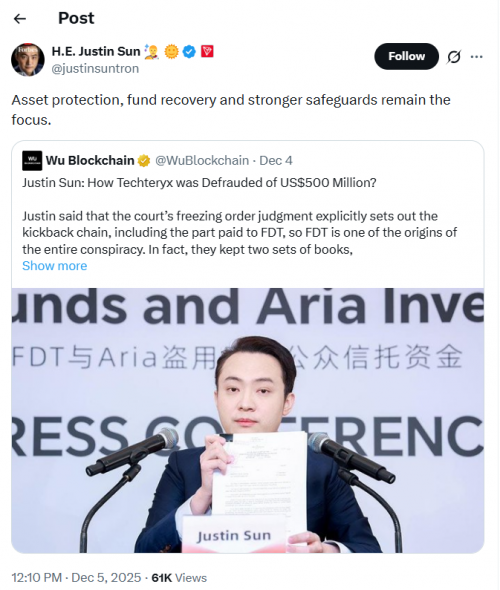
Task: Click the Grok explain icon
Action: click(454, 57)
